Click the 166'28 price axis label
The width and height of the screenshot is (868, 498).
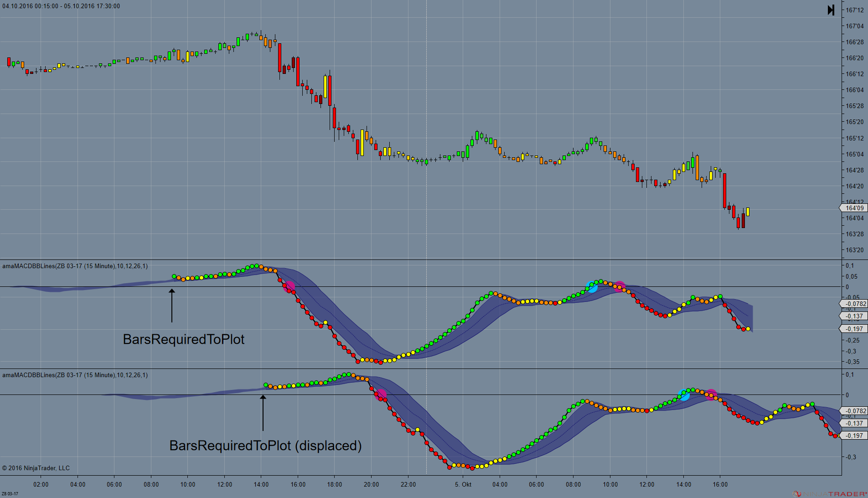(855, 42)
